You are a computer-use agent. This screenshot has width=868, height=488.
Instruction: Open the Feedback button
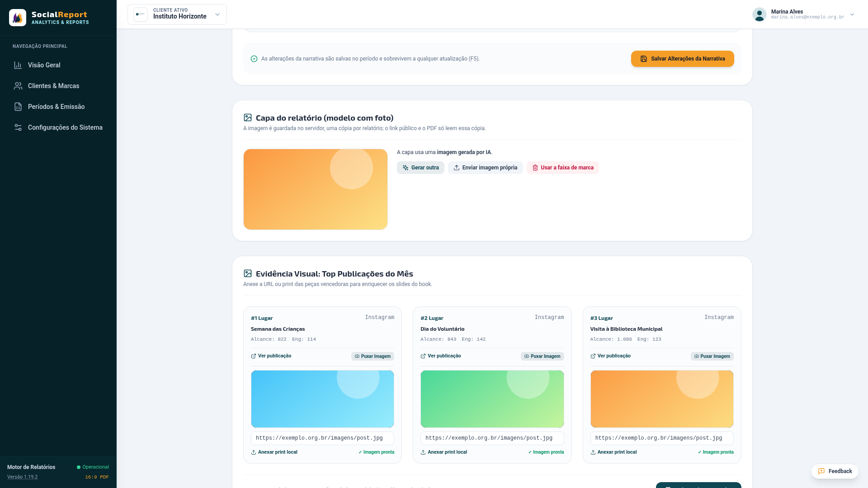(x=835, y=471)
